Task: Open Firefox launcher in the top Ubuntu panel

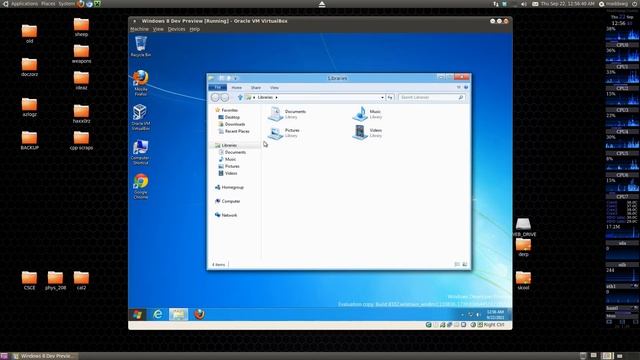Action: 81,4
